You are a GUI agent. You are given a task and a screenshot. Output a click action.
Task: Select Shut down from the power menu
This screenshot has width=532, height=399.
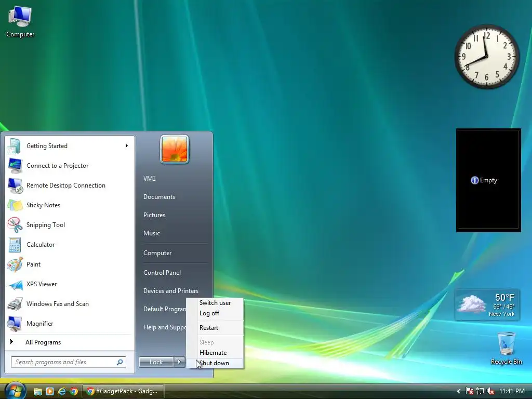pyautogui.click(x=215, y=363)
